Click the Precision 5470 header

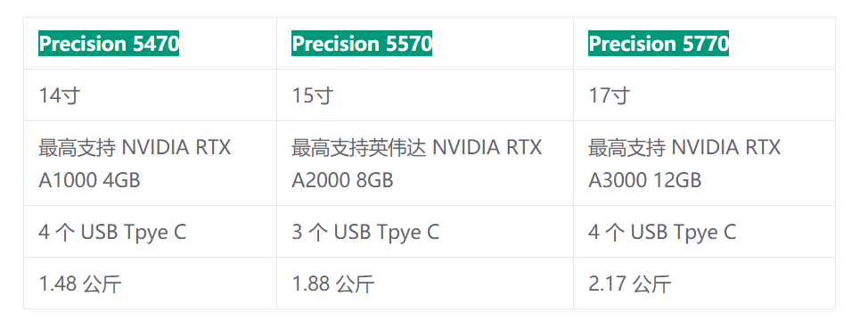click(x=109, y=43)
